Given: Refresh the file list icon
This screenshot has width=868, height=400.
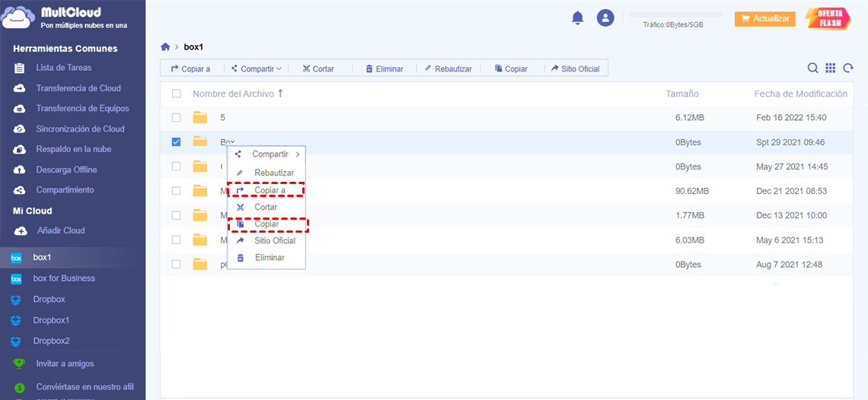Looking at the screenshot, I should (x=847, y=68).
